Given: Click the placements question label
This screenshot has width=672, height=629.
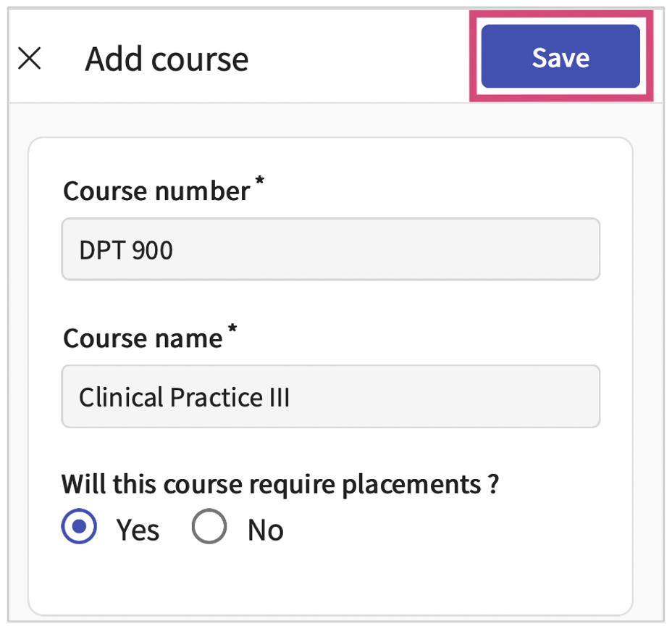Looking at the screenshot, I should point(271,483).
